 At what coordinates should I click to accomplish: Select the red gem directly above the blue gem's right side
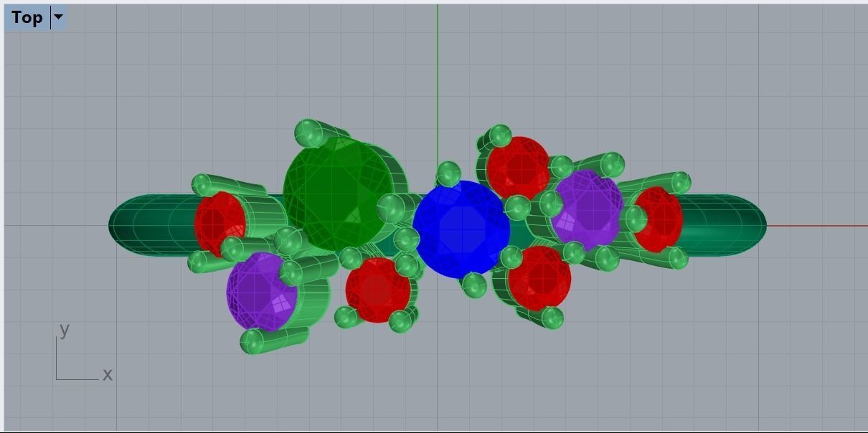coord(518,168)
